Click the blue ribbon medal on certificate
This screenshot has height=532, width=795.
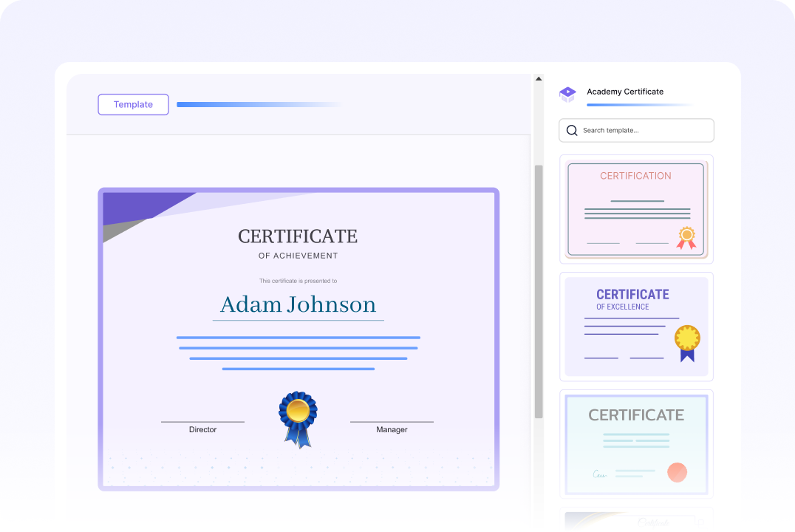(298, 420)
